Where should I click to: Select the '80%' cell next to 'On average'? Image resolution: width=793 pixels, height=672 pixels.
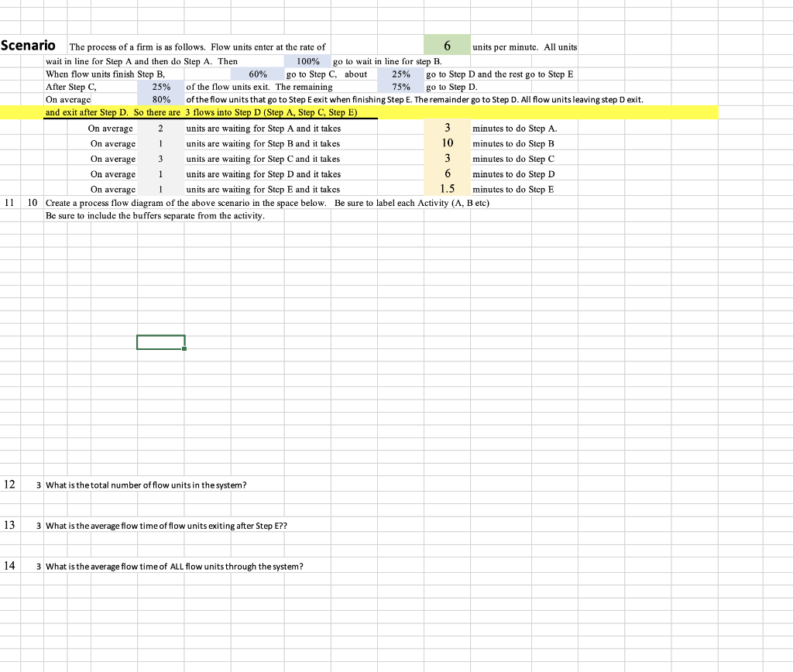tap(161, 99)
